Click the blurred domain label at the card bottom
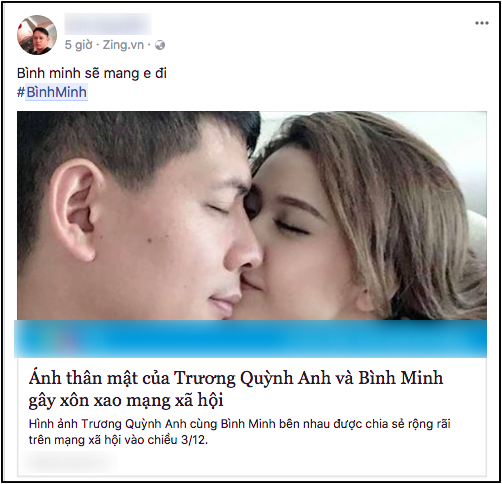 (x=69, y=461)
